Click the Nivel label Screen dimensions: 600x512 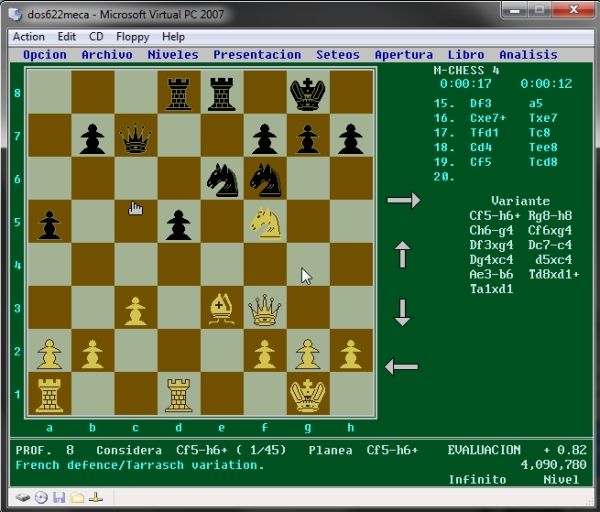(x=561, y=479)
